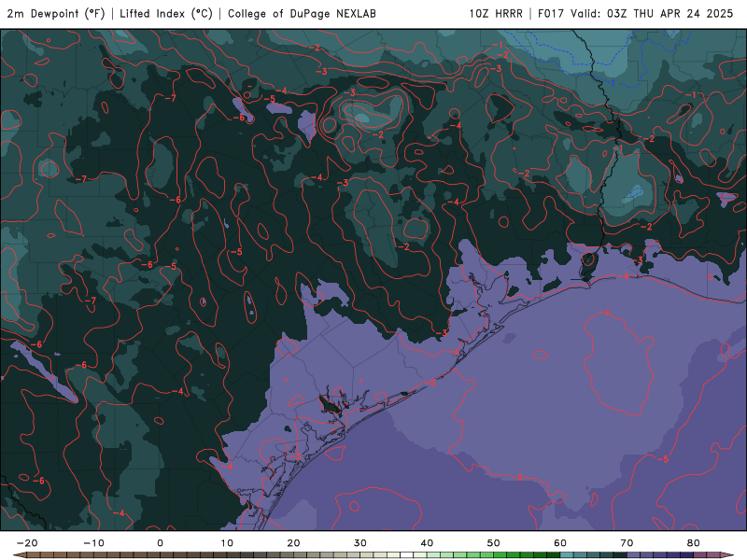747x560 pixels.
Task: Click the "10Z HRRR" model run label
Action: pyautogui.click(x=496, y=14)
